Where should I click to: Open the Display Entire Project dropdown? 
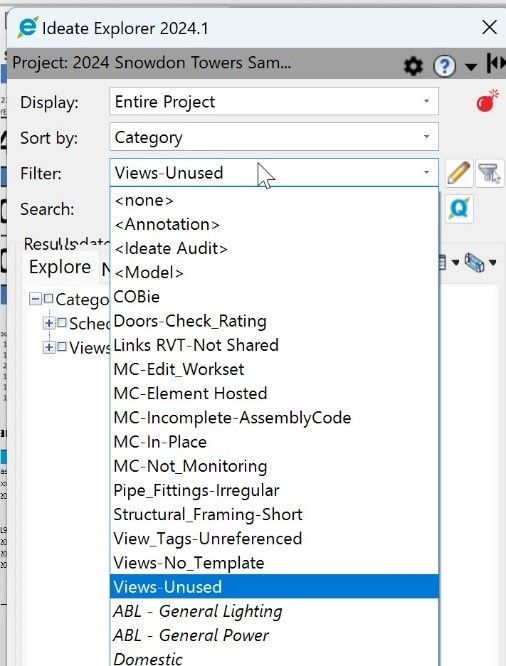[274, 101]
